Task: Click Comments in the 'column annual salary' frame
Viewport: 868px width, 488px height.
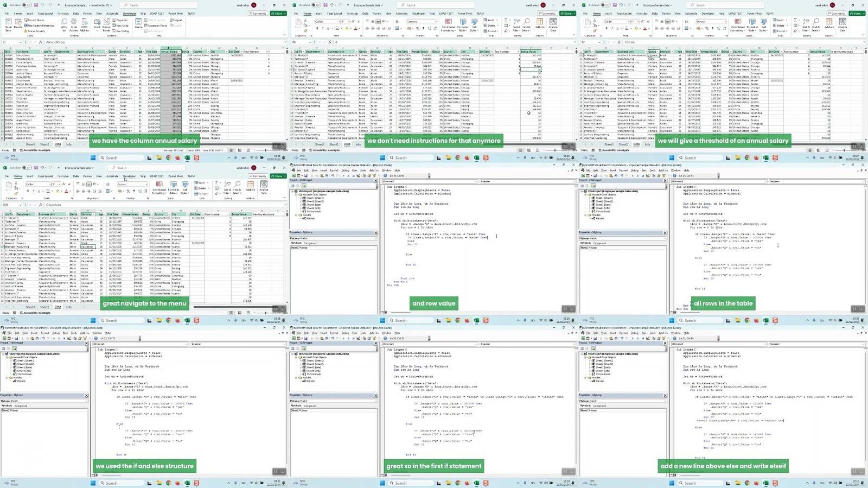Action: click(259, 13)
